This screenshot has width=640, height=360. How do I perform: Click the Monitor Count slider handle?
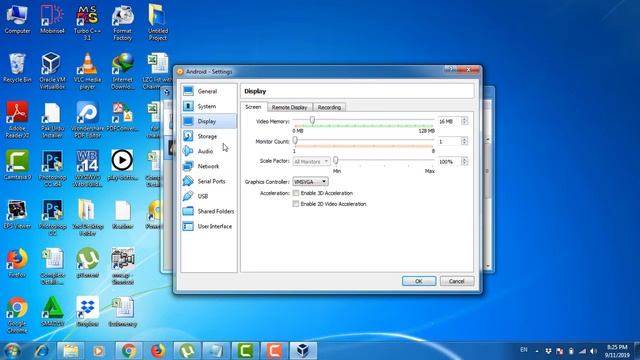coord(295,140)
